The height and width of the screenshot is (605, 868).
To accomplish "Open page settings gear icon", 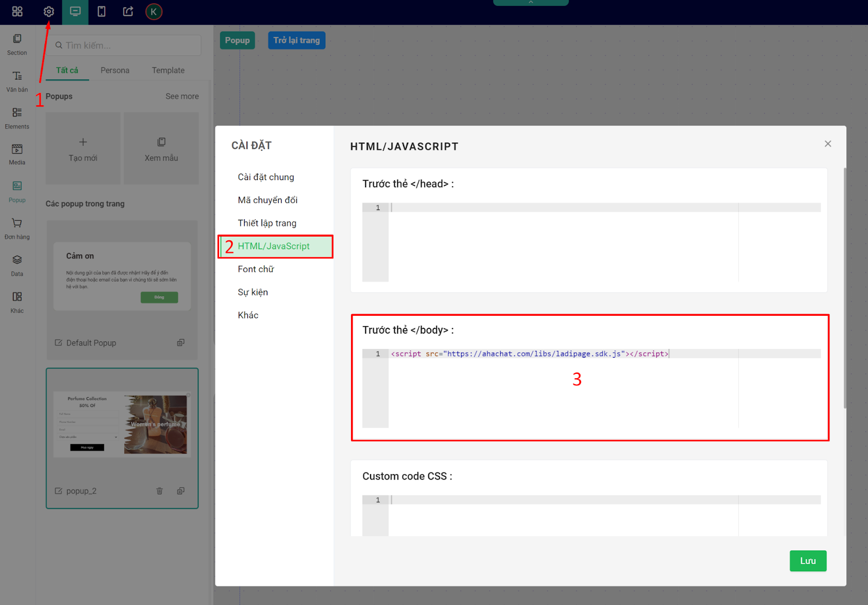I will [x=49, y=11].
